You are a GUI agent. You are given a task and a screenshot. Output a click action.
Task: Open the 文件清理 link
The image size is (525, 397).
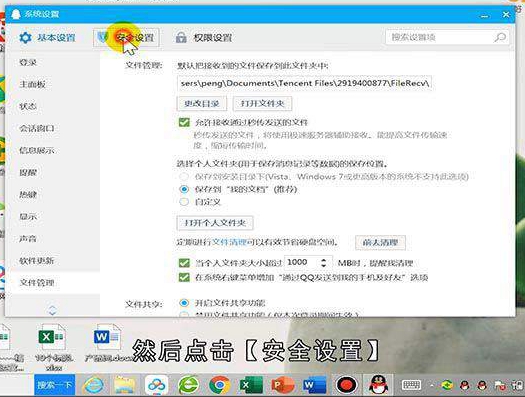[x=229, y=242]
